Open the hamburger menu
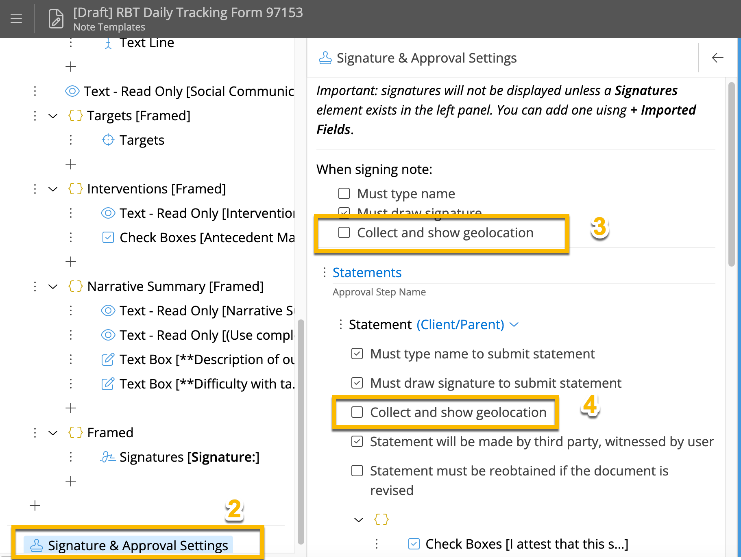Screen dimensions: 741x560 [16, 18]
